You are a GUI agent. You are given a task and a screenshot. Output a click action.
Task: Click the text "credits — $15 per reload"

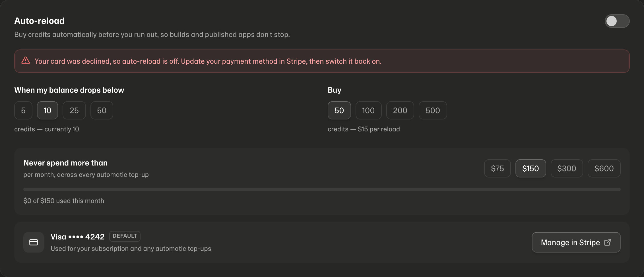[364, 129]
